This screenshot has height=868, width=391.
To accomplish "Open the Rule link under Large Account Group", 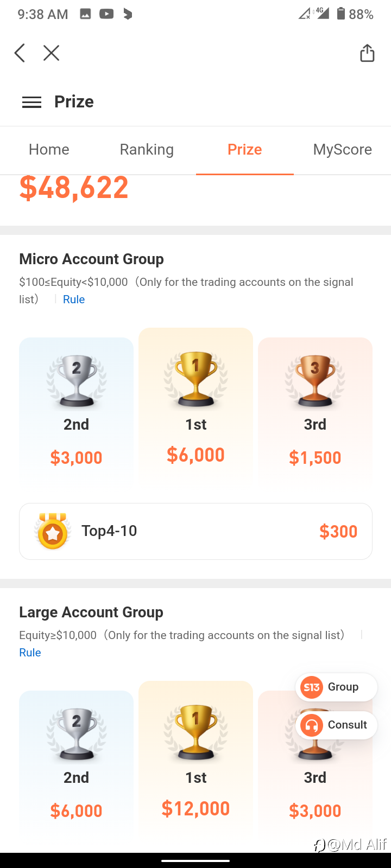I will [x=30, y=653].
